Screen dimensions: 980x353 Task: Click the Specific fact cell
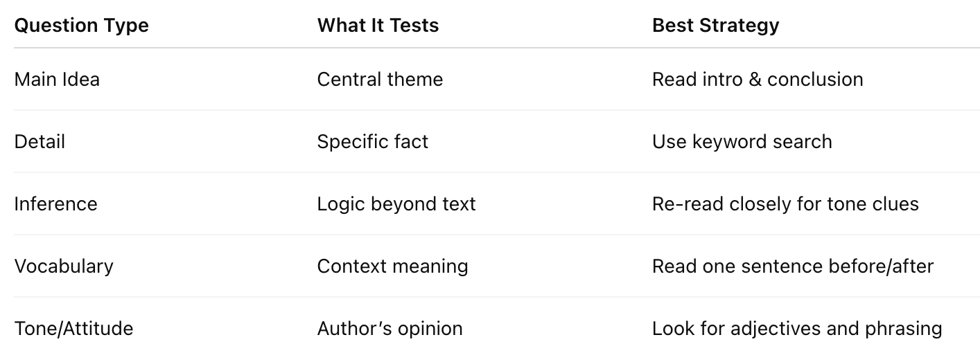tap(372, 142)
